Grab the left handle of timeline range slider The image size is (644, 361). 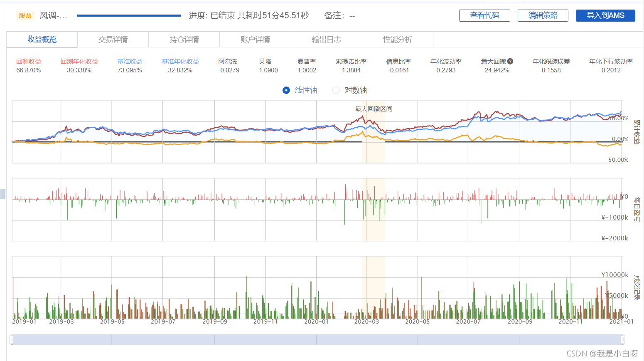12,339
